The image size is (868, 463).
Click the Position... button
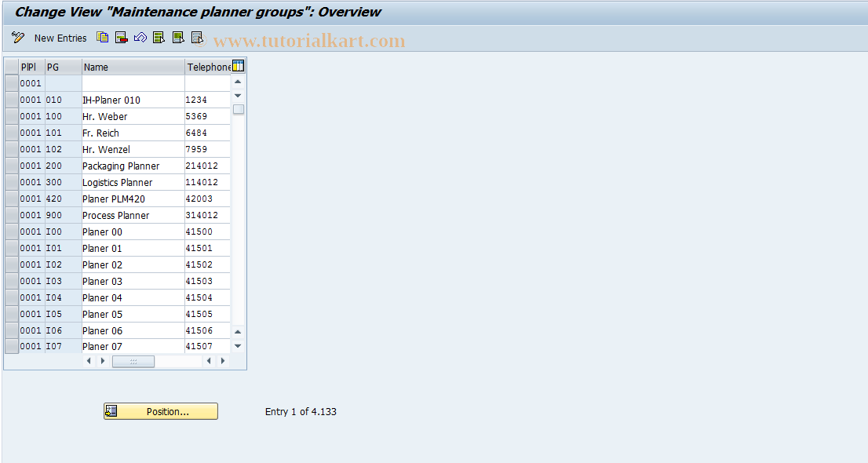point(161,411)
